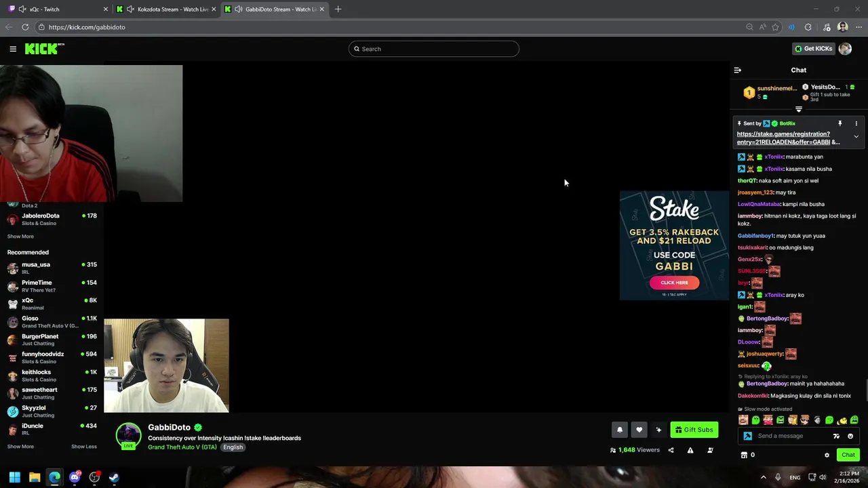Viewport: 868px width, 488px height.
Task: Toggle stream notifications bell button
Action: tap(619, 430)
